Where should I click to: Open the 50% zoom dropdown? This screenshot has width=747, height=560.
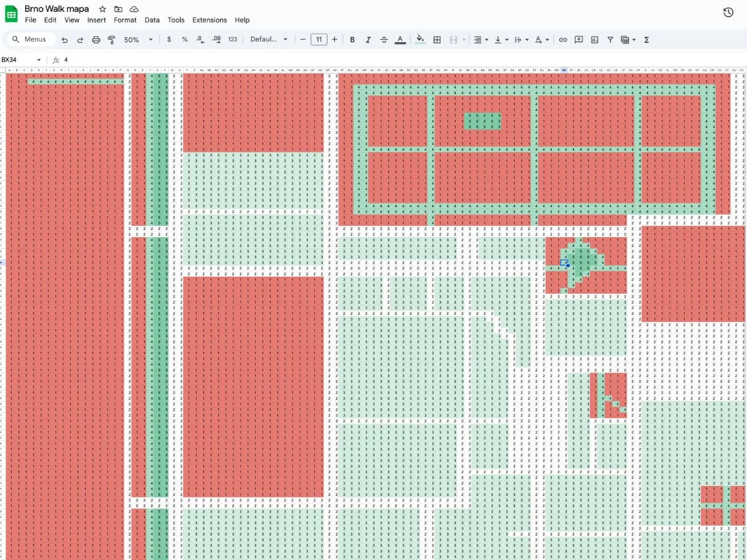click(138, 40)
